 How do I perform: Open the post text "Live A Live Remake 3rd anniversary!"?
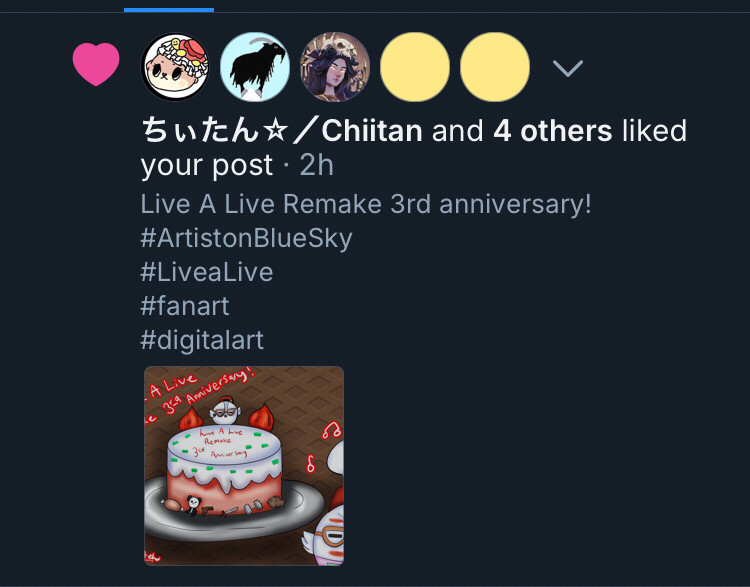(366, 204)
